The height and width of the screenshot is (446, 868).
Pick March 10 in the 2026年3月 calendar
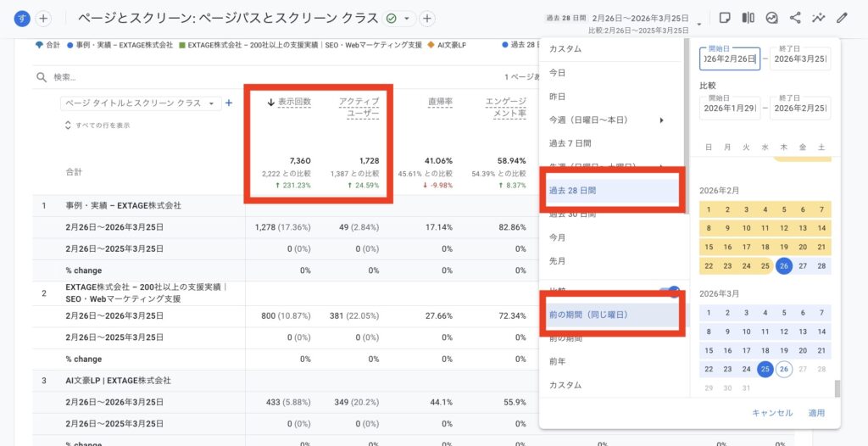(746, 332)
